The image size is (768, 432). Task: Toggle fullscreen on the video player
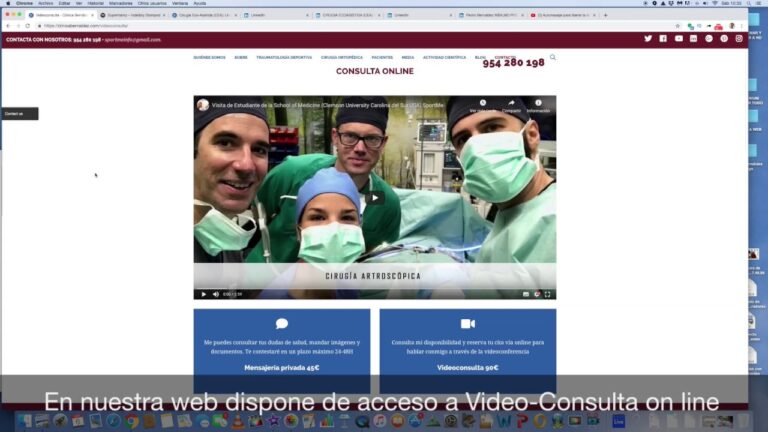click(548, 294)
